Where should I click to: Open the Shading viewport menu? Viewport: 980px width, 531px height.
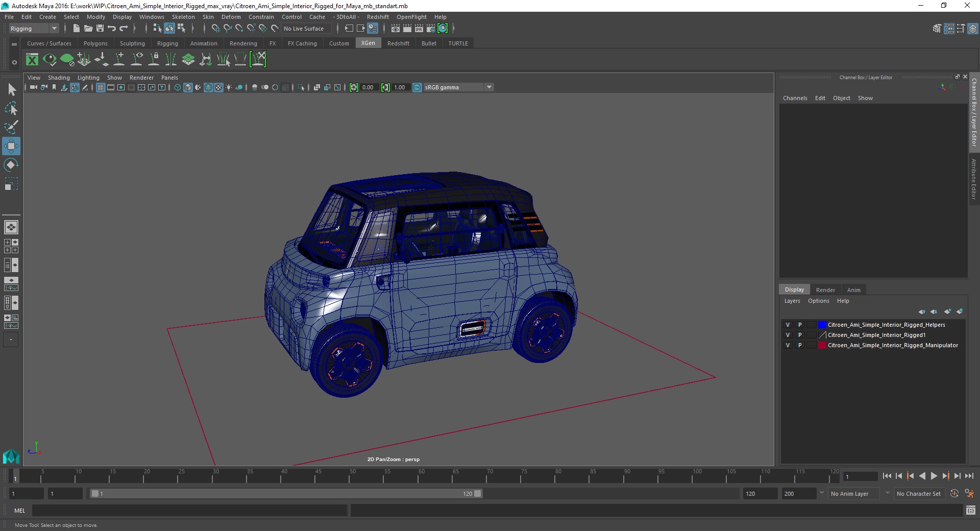(59, 78)
